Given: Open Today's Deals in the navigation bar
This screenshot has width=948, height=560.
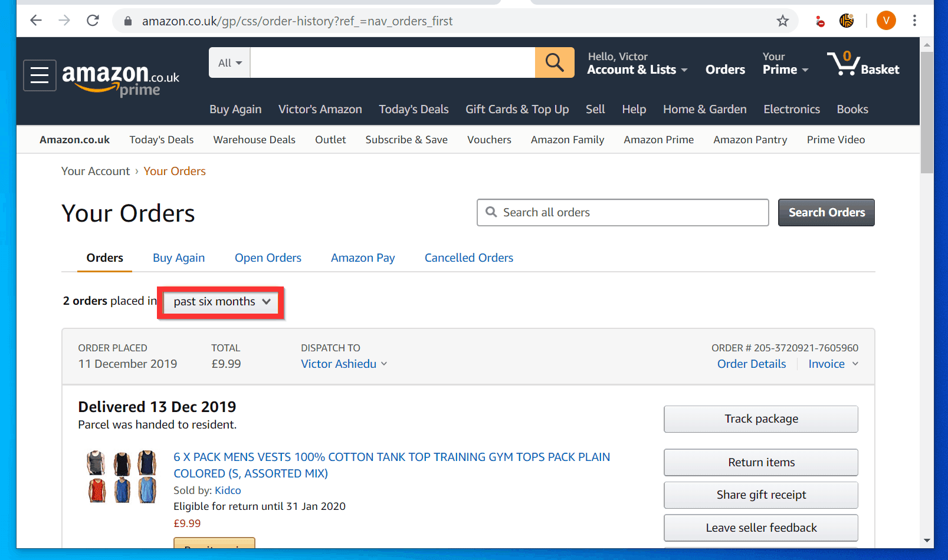Looking at the screenshot, I should pos(414,109).
